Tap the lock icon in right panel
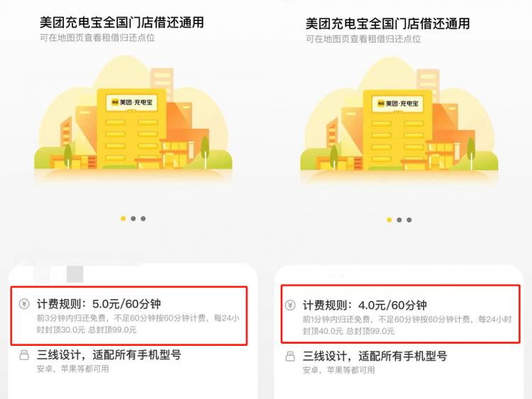 click(x=290, y=356)
